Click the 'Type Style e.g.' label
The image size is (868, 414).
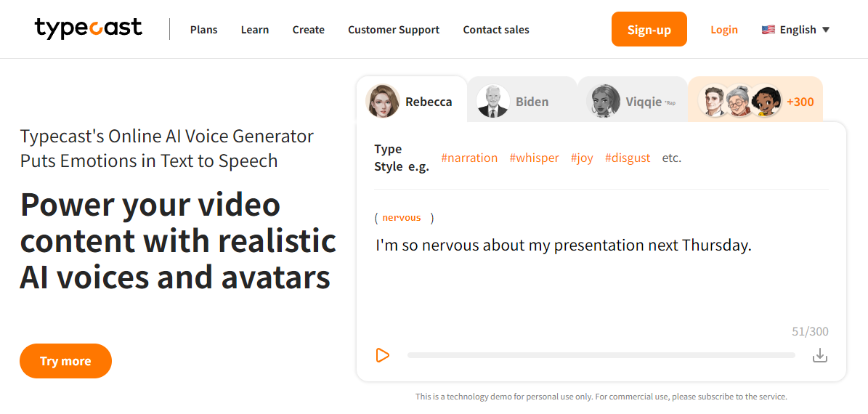402,158
